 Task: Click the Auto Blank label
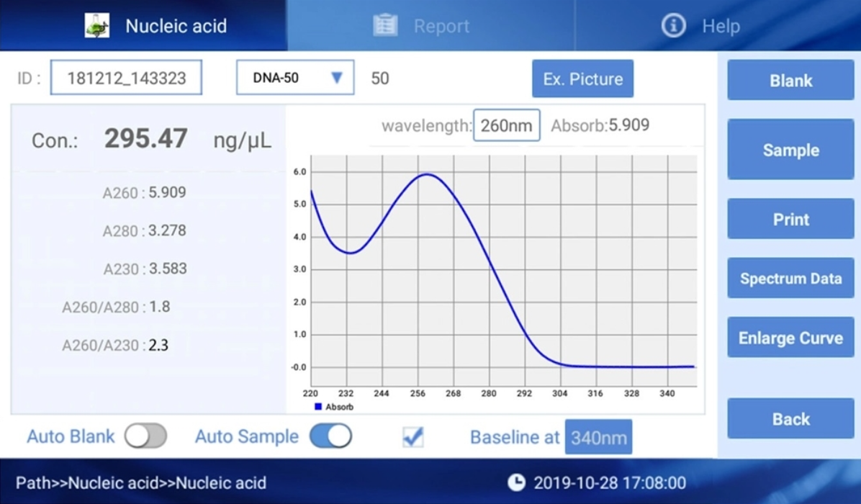click(71, 436)
